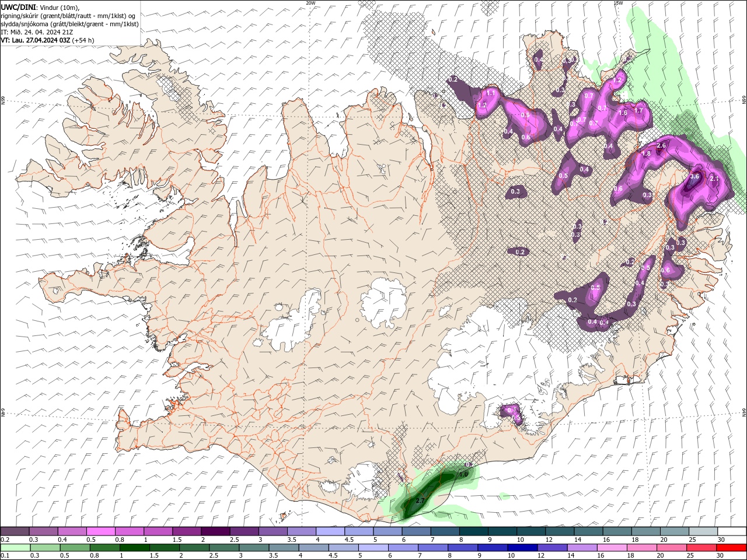Select the rain legend swatch labeled 25
This screenshot has width=747, height=560.
pos(702,548)
